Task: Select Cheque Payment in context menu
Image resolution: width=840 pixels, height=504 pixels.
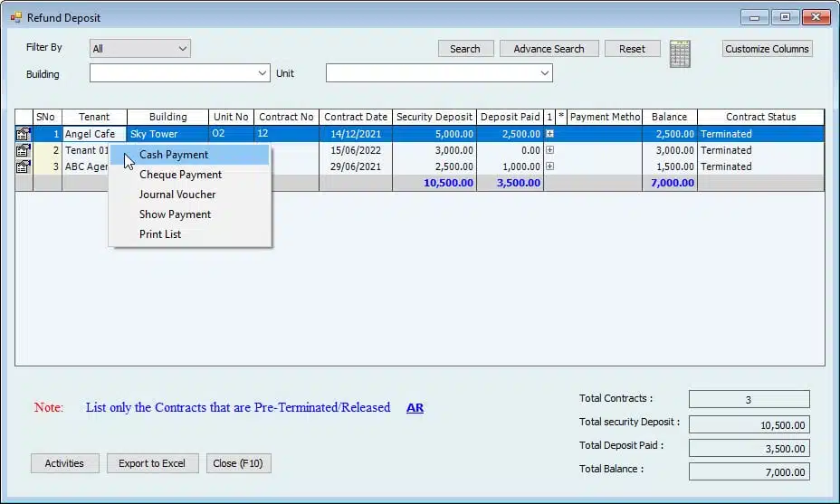Action: tap(180, 175)
